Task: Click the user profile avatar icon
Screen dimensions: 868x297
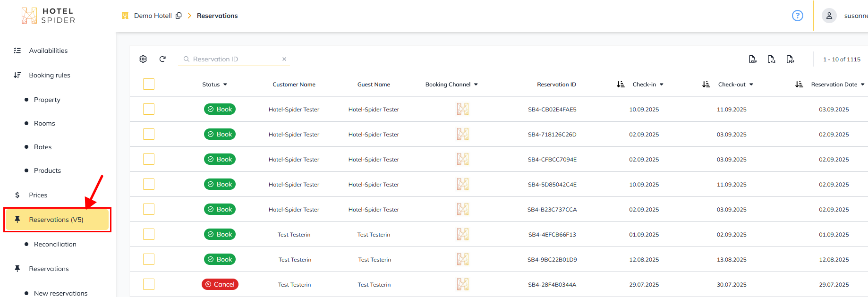Action: pyautogui.click(x=829, y=16)
